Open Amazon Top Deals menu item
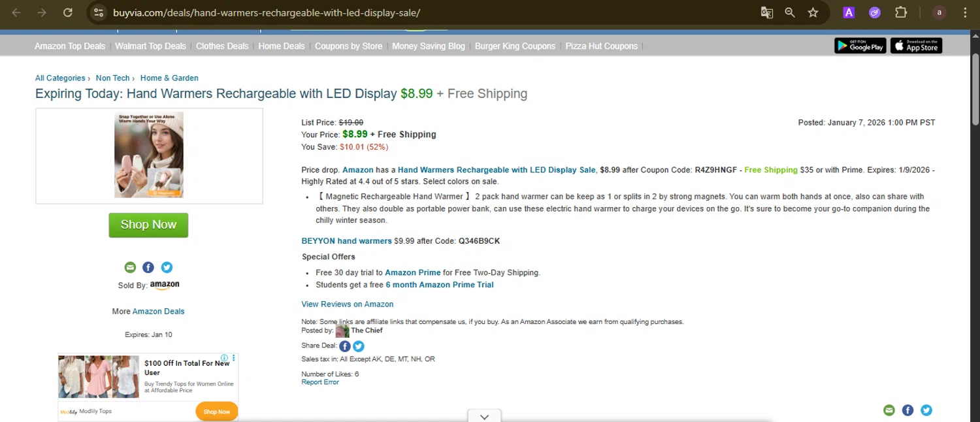 point(70,46)
